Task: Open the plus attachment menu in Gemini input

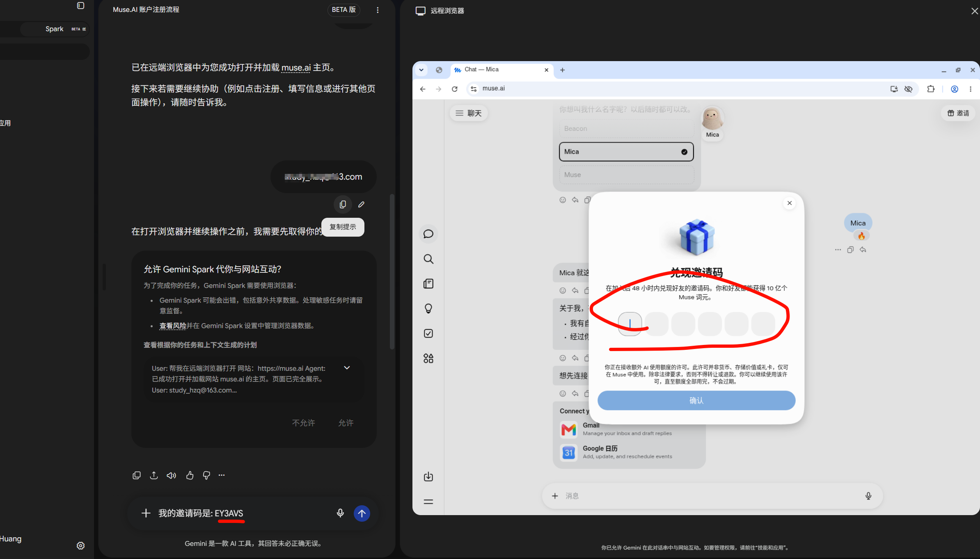Action: click(146, 513)
